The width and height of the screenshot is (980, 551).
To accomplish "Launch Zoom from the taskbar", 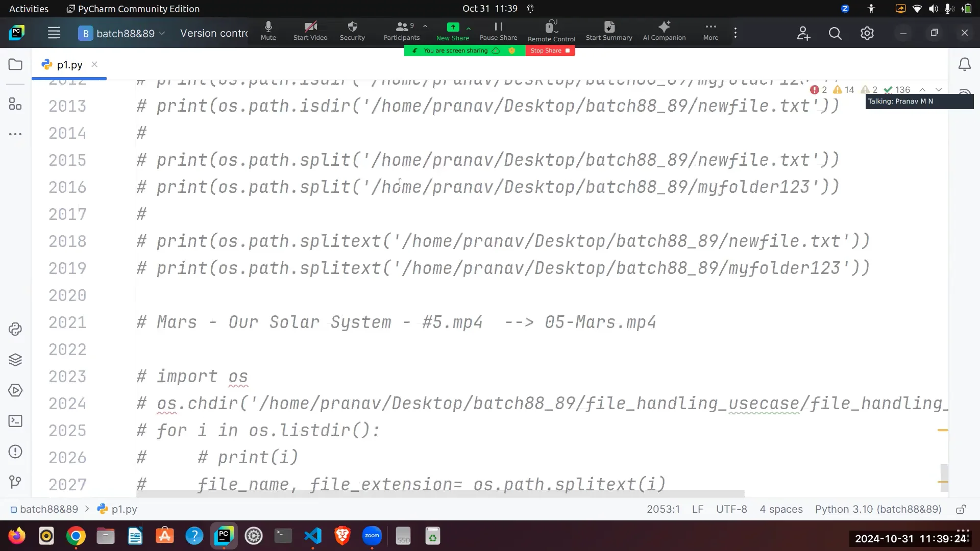I will tap(372, 536).
